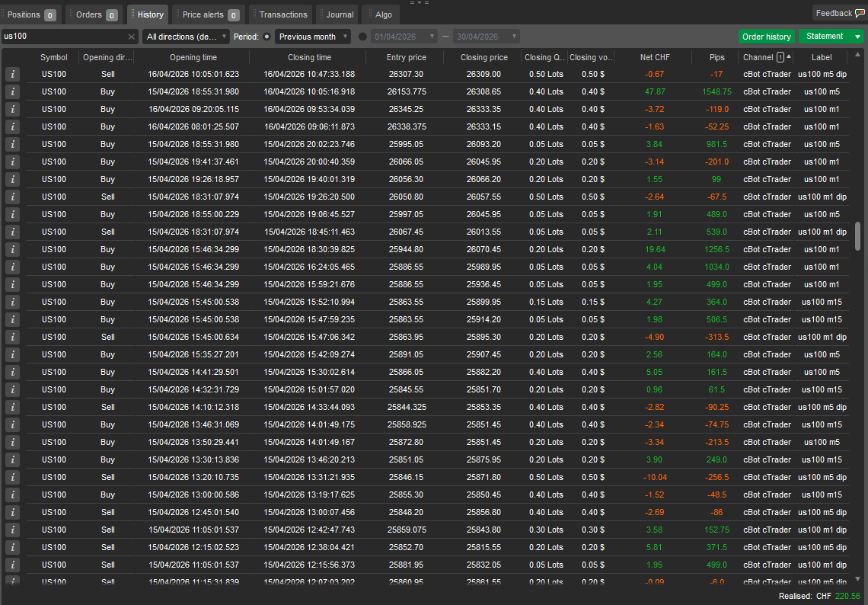Click the Statement button
This screenshot has height=605, width=868.
pos(825,36)
